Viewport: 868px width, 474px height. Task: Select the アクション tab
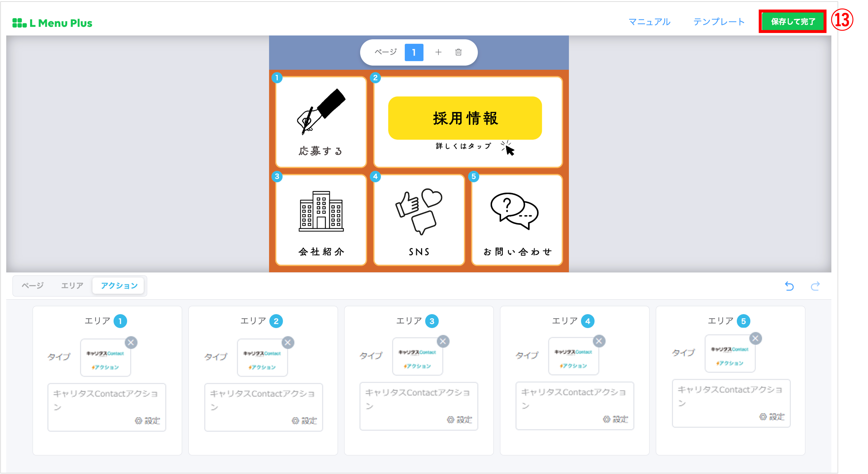click(x=119, y=286)
